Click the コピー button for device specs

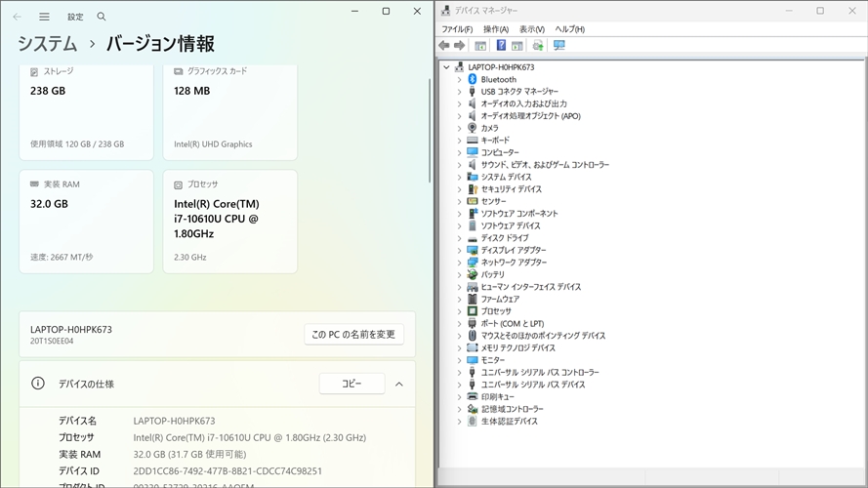click(x=351, y=385)
